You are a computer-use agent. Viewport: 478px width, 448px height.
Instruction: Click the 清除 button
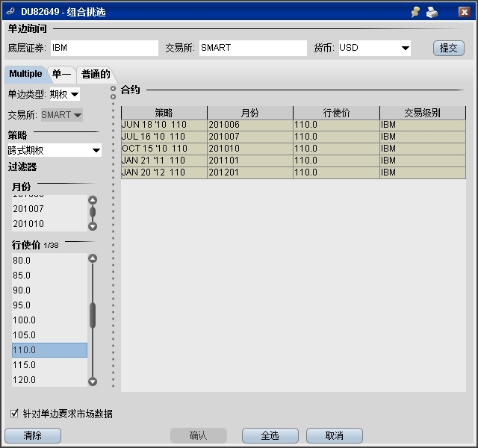[33, 435]
